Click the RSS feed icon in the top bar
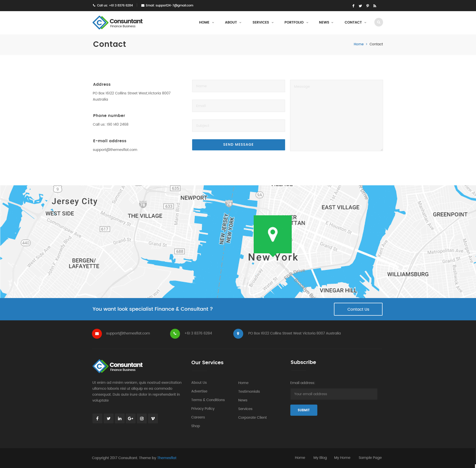Screen dimensions: 476x468 tap(375, 6)
